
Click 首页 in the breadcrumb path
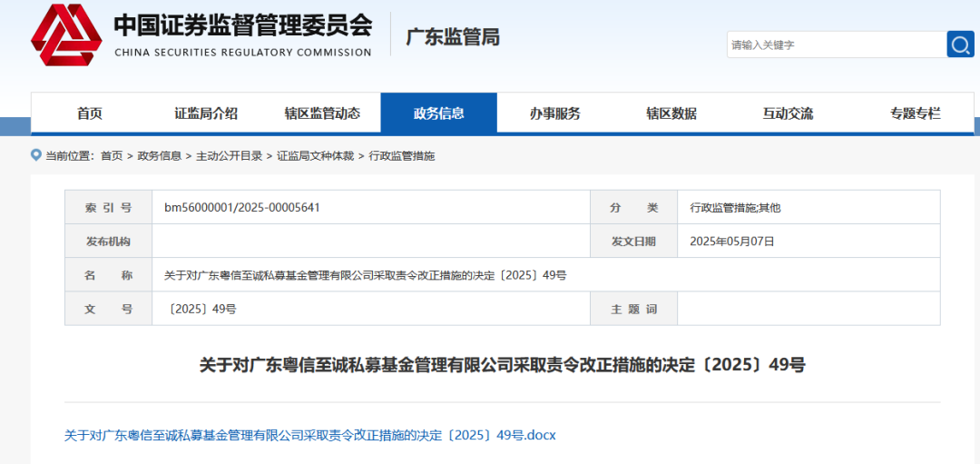pos(112,156)
